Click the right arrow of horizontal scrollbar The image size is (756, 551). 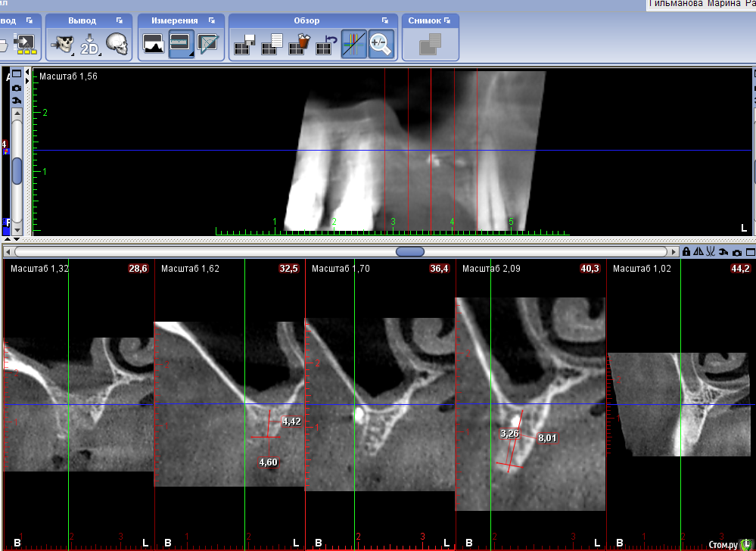click(674, 251)
